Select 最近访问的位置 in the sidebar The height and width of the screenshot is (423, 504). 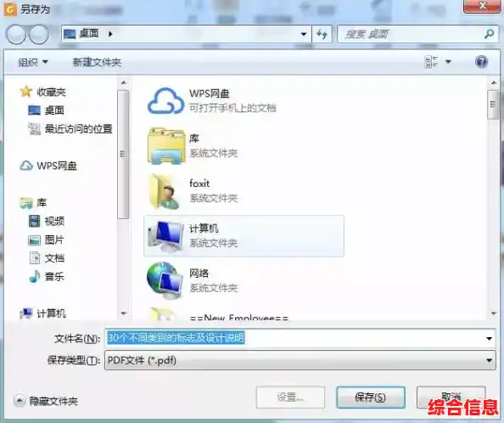pos(78,129)
